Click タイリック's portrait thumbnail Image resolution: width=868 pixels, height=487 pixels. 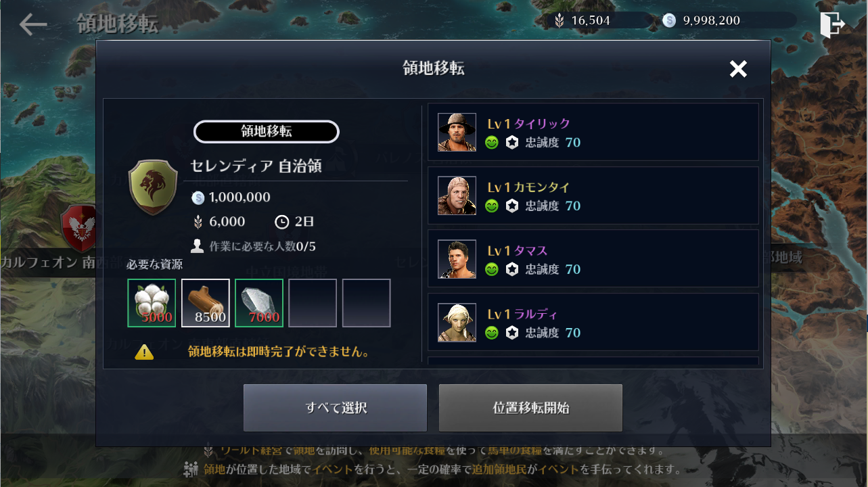click(457, 133)
